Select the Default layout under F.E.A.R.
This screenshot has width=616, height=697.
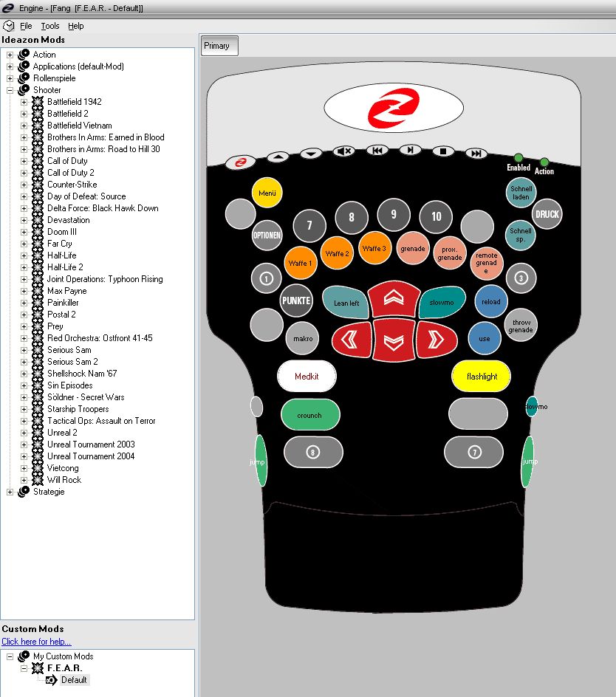click(x=74, y=680)
